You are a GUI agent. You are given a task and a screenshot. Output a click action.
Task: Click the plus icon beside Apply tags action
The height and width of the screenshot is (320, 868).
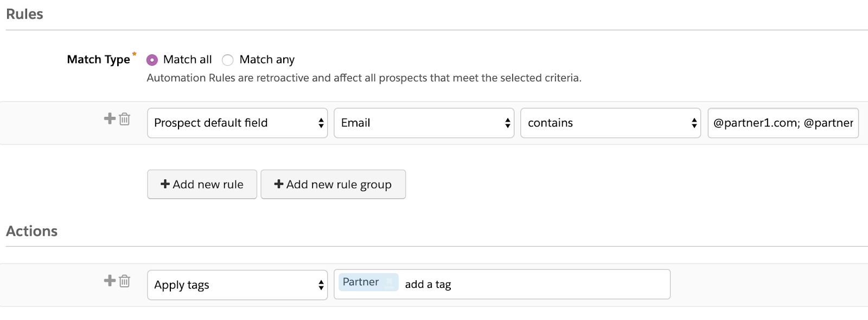[110, 280]
